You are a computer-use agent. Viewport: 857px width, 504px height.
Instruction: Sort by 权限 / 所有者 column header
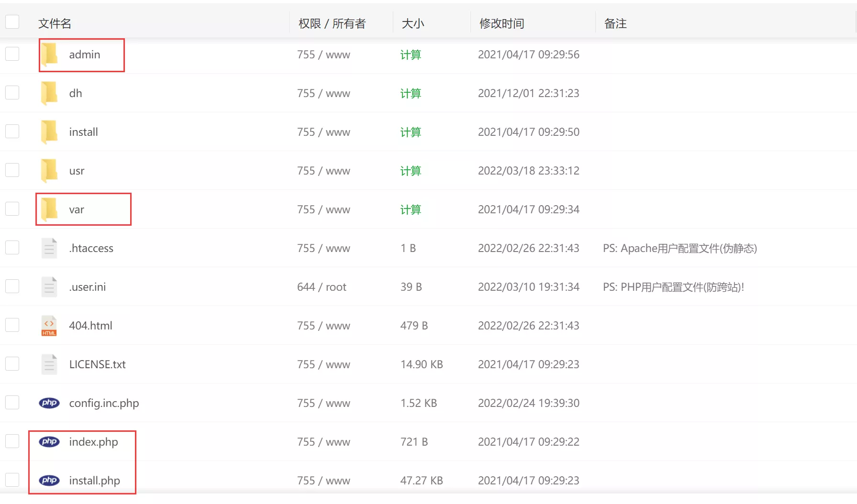click(x=332, y=23)
